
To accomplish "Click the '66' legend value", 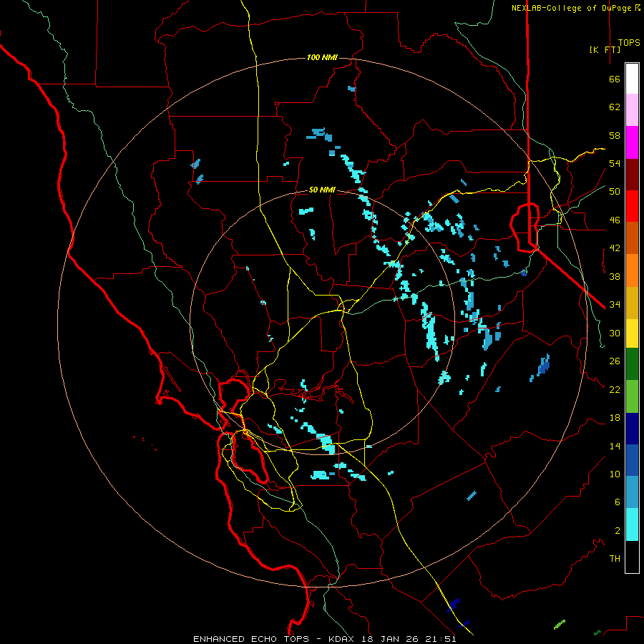I will [615, 79].
